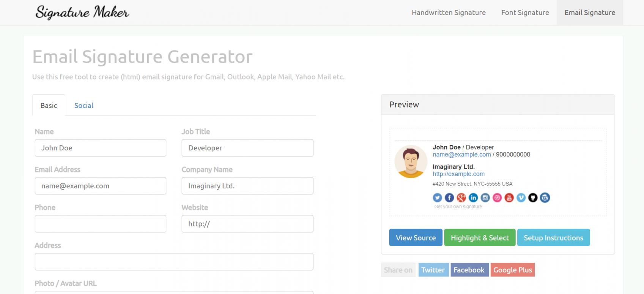Click the Job Title input field
Image resolution: width=644 pixels, height=294 pixels.
click(x=247, y=148)
